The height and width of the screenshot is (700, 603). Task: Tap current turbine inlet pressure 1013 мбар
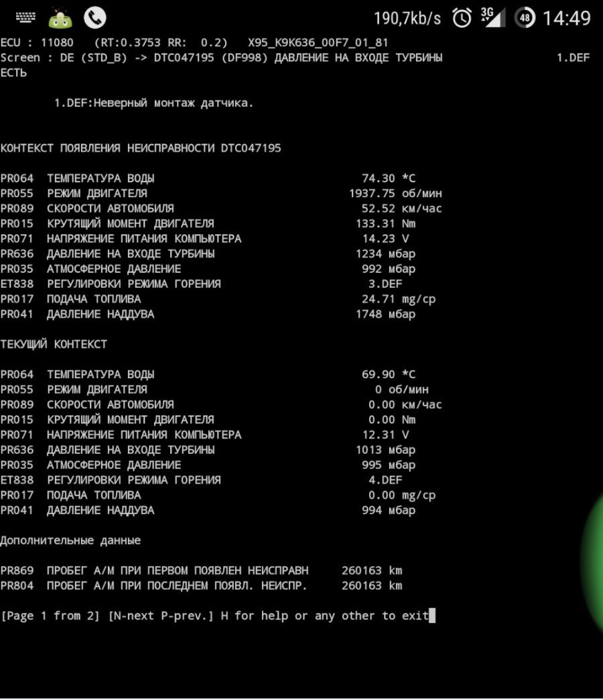385,450
